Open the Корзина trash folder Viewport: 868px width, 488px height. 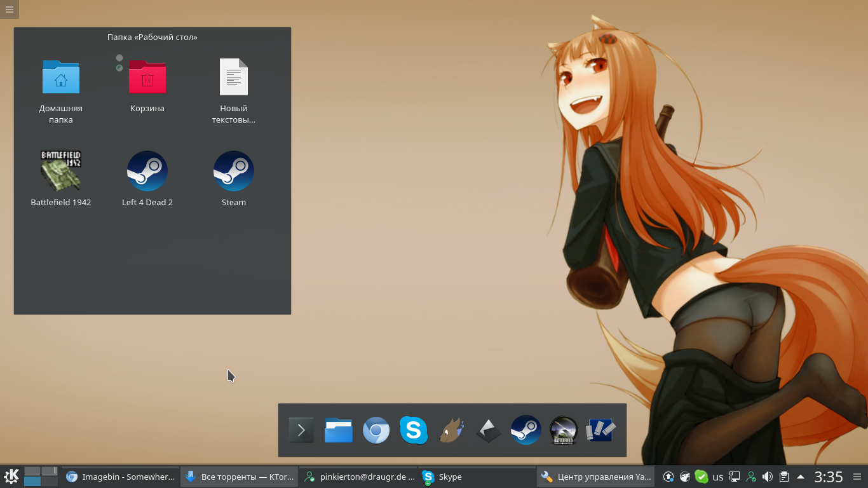click(x=147, y=77)
